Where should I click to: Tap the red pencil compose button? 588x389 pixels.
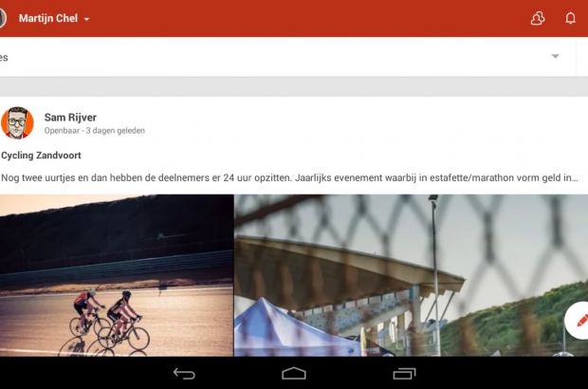[579, 321]
